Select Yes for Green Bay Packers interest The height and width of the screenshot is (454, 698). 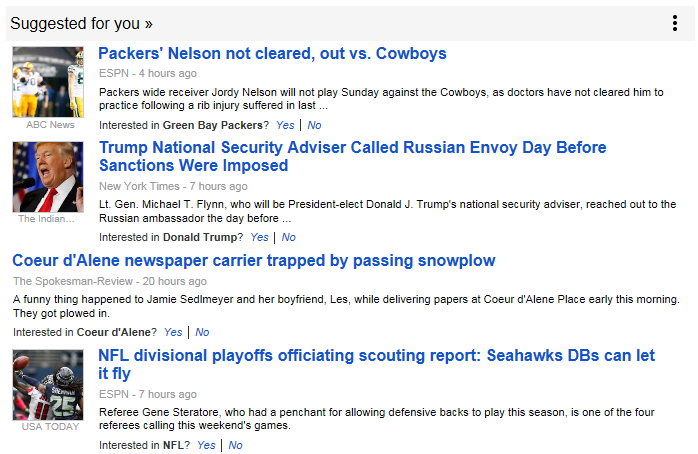click(285, 125)
